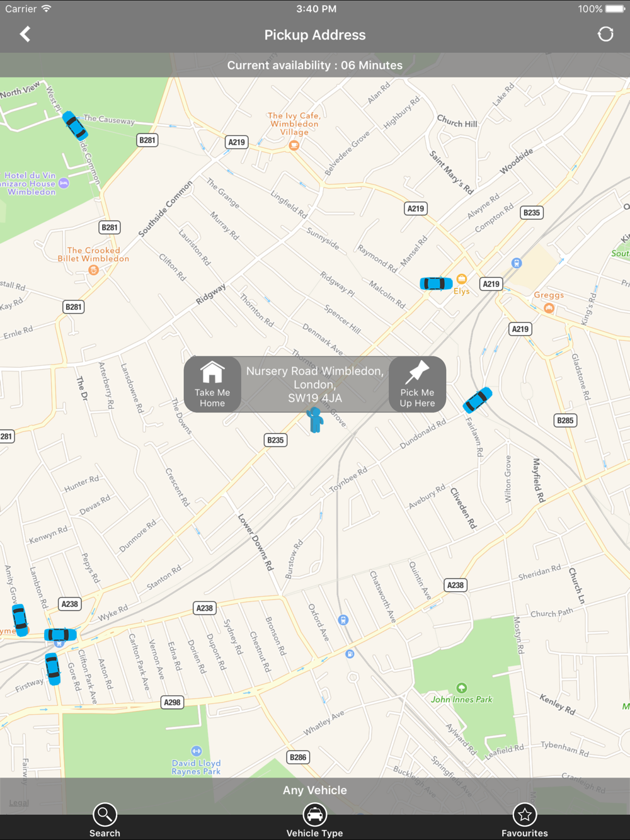Tap The Ivy Cafe map marker
This screenshot has width=630, height=840.
tap(294, 145)
